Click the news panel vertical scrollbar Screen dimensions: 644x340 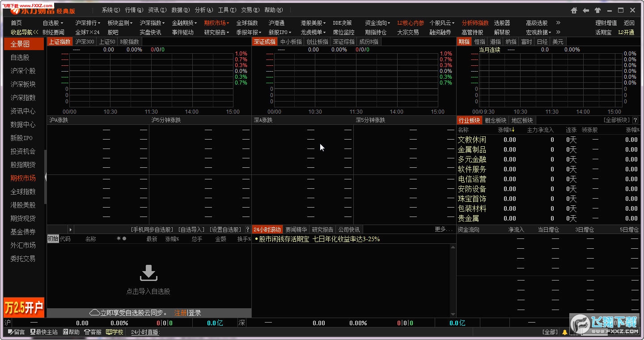(454, 280)
